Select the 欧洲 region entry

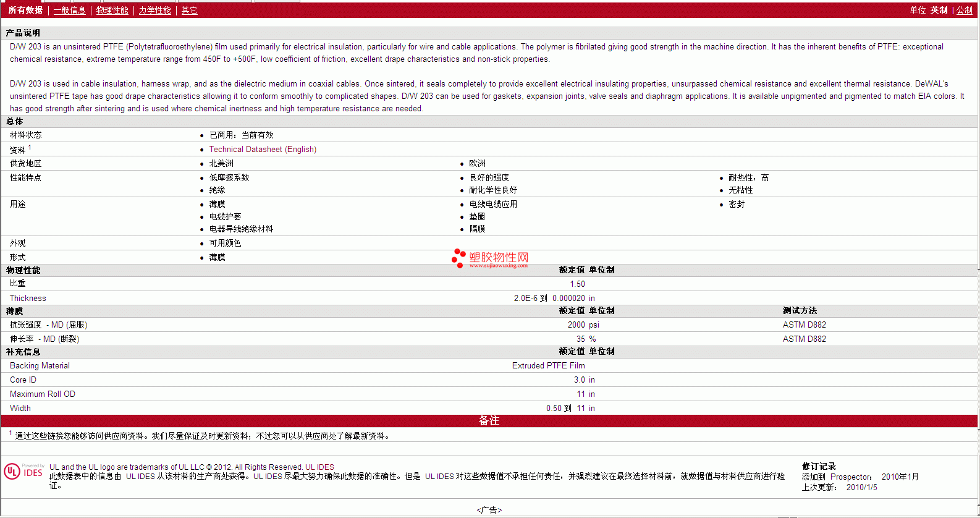(477, 164)
